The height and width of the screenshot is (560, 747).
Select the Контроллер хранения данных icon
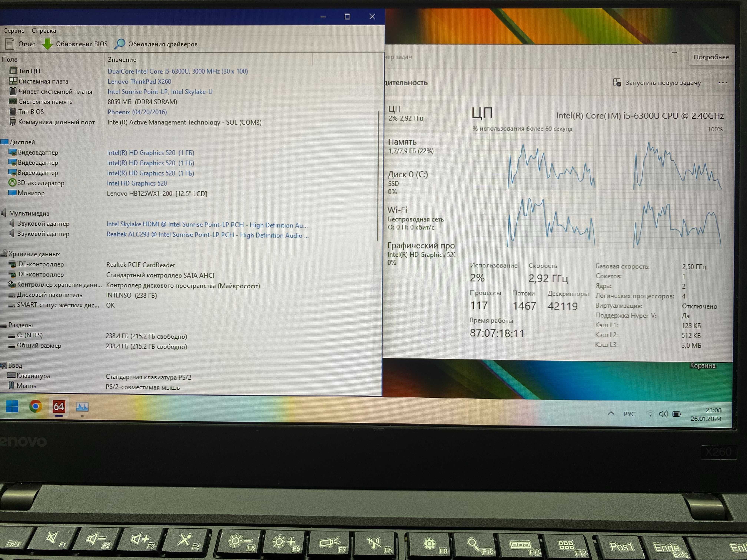[12, 284]
